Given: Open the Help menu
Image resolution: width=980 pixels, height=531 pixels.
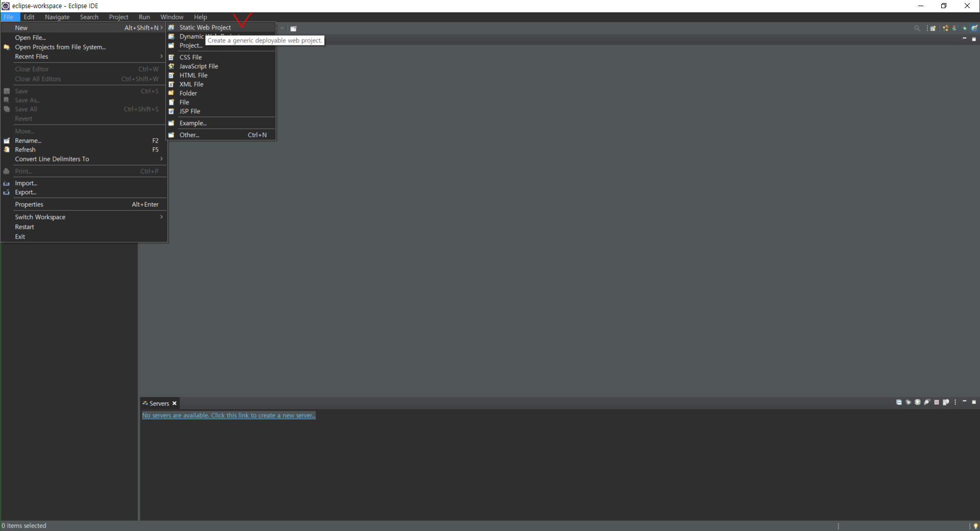Looking at the screenshot, I should 201,17.
